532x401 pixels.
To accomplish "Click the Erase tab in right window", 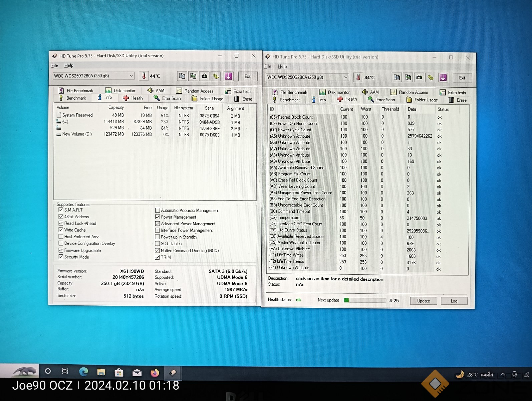I will pyautogui.click(x=458, y=100).
